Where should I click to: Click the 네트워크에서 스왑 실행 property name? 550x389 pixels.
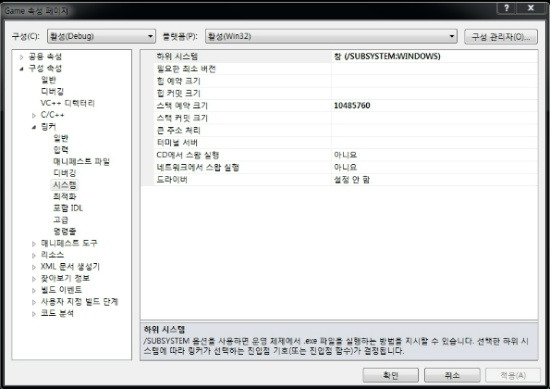click(x=197, y=167)
